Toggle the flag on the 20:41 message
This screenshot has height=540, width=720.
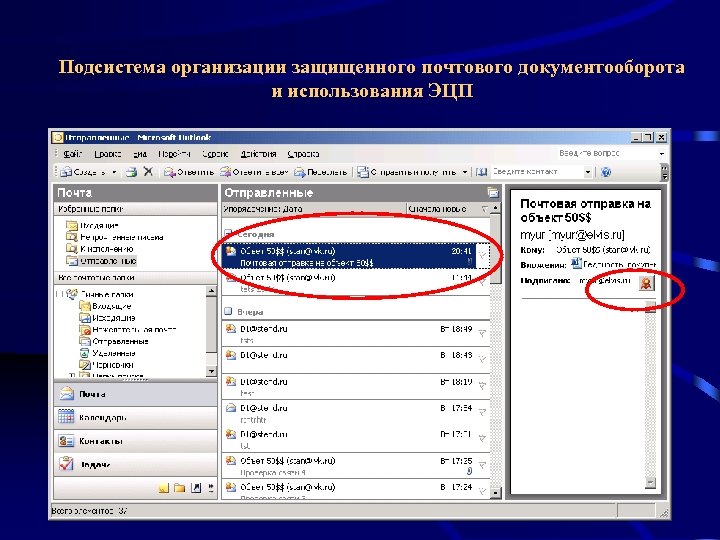click(x=483, y=256)
